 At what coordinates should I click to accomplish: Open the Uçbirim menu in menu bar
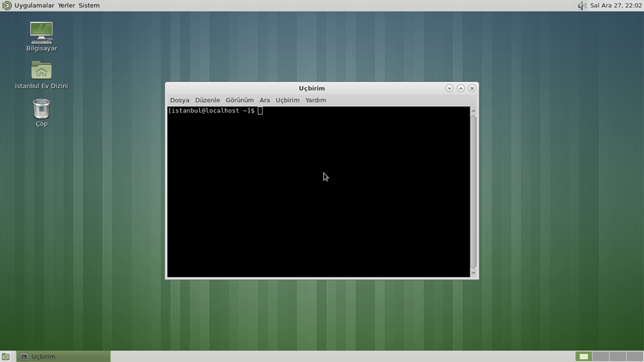click(x=288, y=100)
